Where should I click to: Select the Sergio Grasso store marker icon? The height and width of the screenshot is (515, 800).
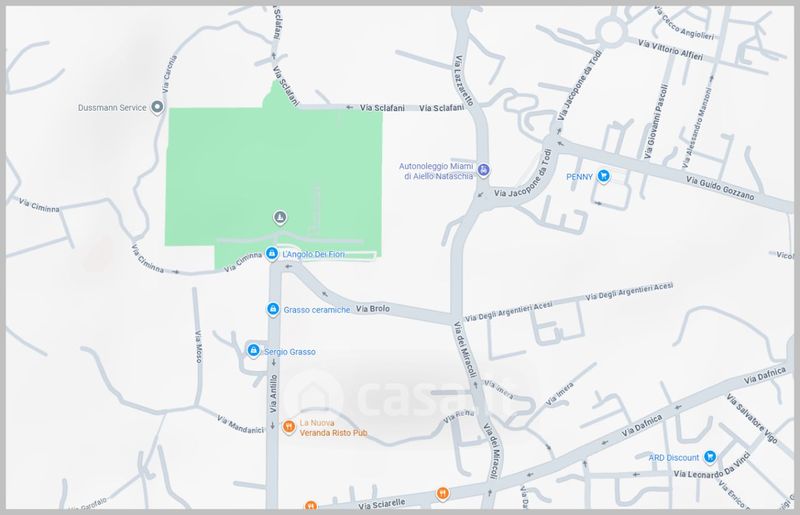click(x=253, y=351)
